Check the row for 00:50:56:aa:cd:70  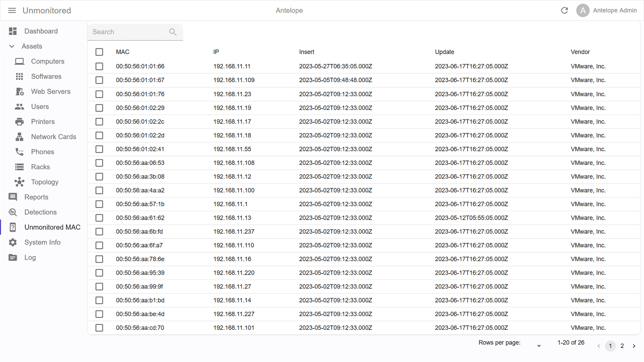click(99, 328)
